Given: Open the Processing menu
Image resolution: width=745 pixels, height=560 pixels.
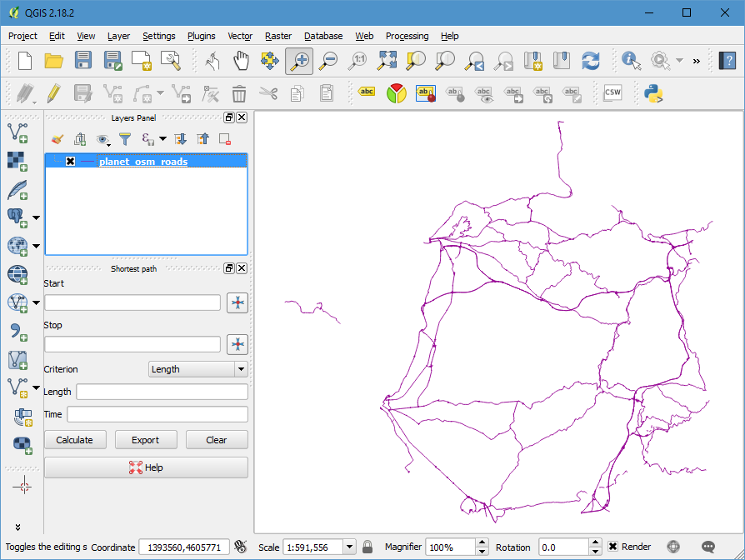Looking at the screenshot, I should (x=407, y=36).
